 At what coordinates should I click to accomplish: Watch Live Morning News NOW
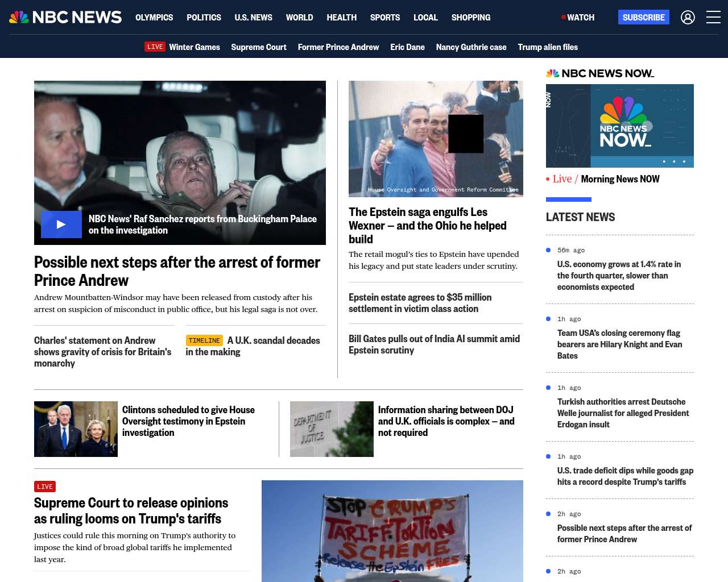[603, 179]
